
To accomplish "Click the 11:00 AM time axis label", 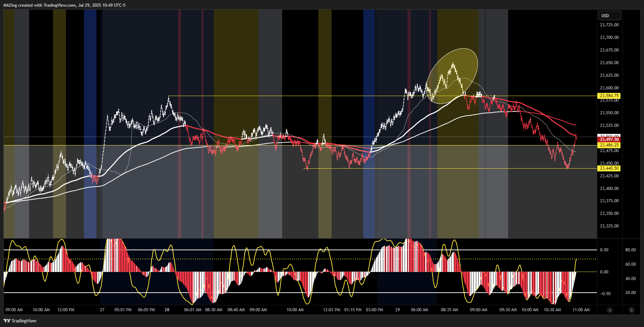I will (x=581, y=310).
